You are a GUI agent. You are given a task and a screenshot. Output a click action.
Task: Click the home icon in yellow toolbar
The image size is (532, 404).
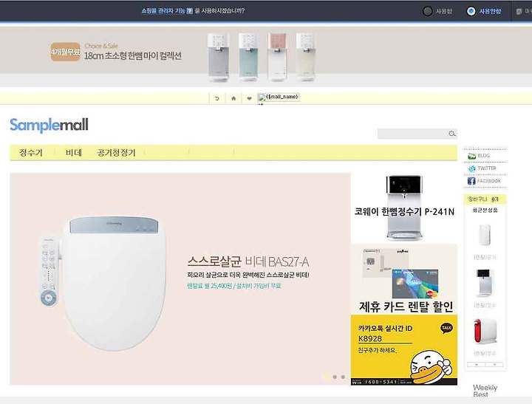[x=233, y=98]
